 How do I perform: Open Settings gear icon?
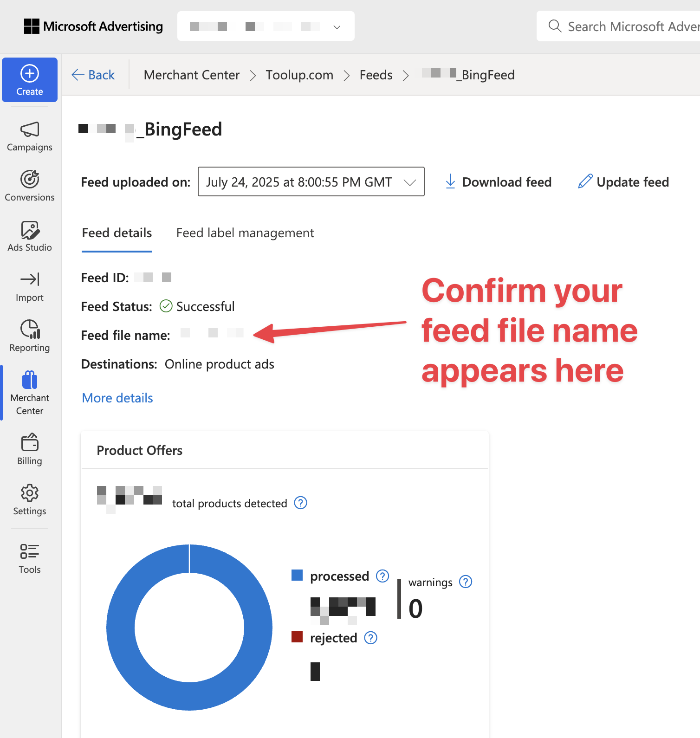[30, 493]
